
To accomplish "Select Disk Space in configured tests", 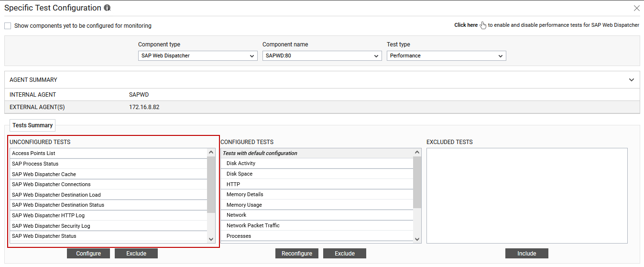I will 317,174.
